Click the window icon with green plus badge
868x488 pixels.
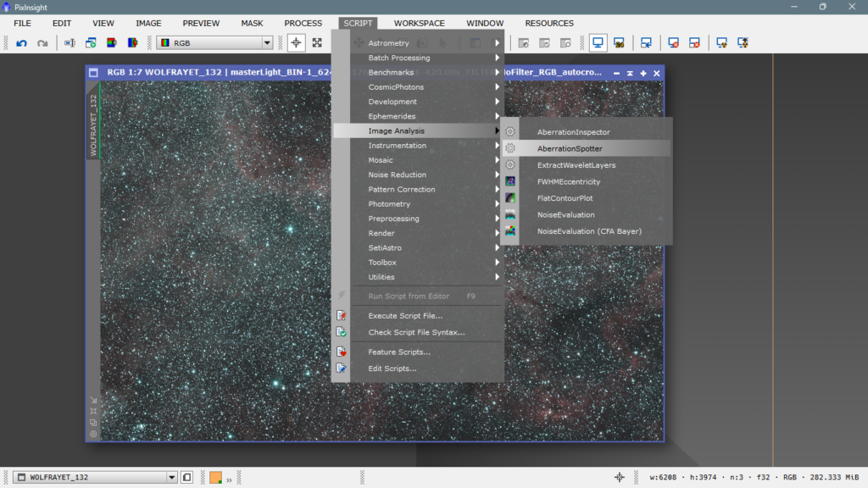[x=91, y=43]
